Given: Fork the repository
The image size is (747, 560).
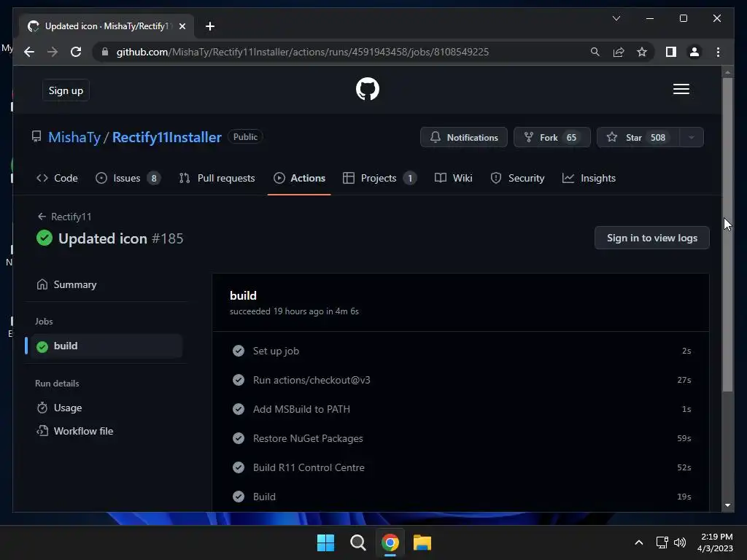Looking at the screenshot, I should pyautogui.click(x=551, y=137).
